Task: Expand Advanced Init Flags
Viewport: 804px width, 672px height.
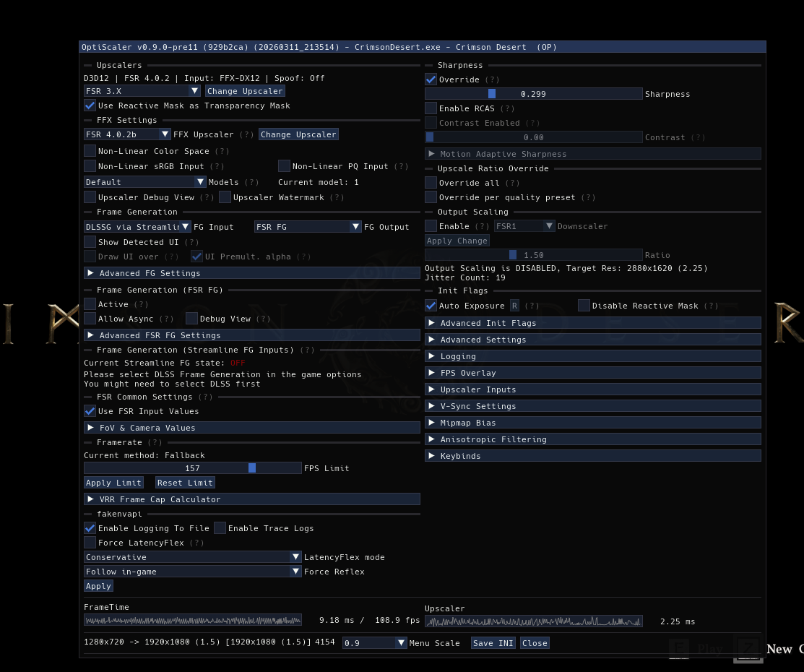Action: click(x=593, y=323)
